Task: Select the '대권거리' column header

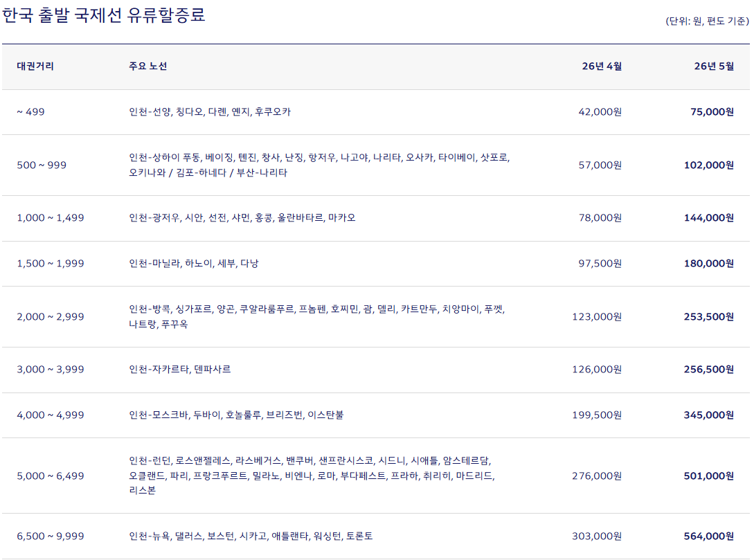Action: click(x=35, y=66)
